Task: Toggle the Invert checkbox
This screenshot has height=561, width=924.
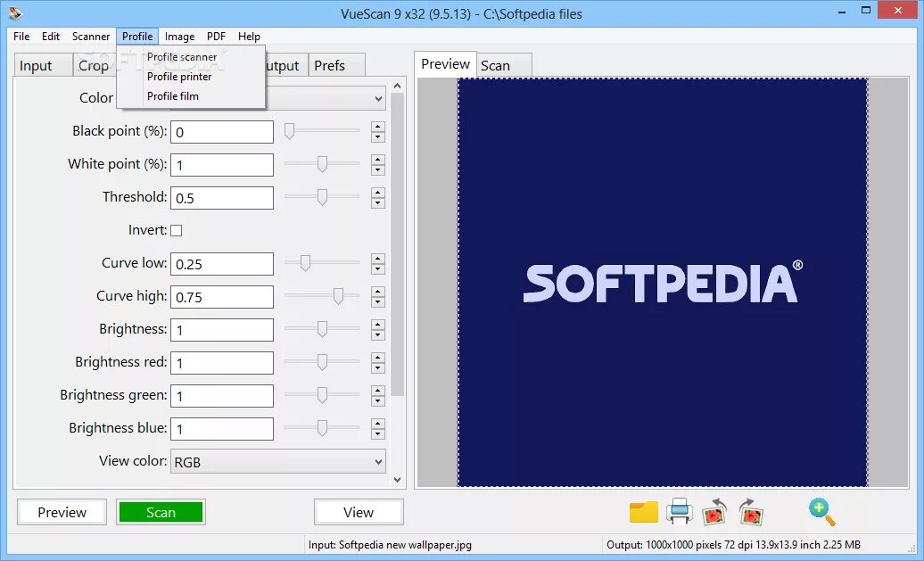Action: (177, 230)
